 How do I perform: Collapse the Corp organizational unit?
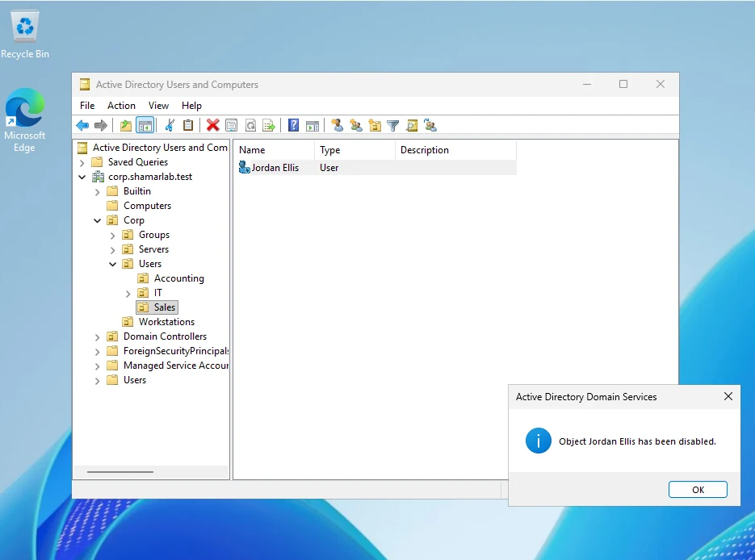click(x=97, y=221)
